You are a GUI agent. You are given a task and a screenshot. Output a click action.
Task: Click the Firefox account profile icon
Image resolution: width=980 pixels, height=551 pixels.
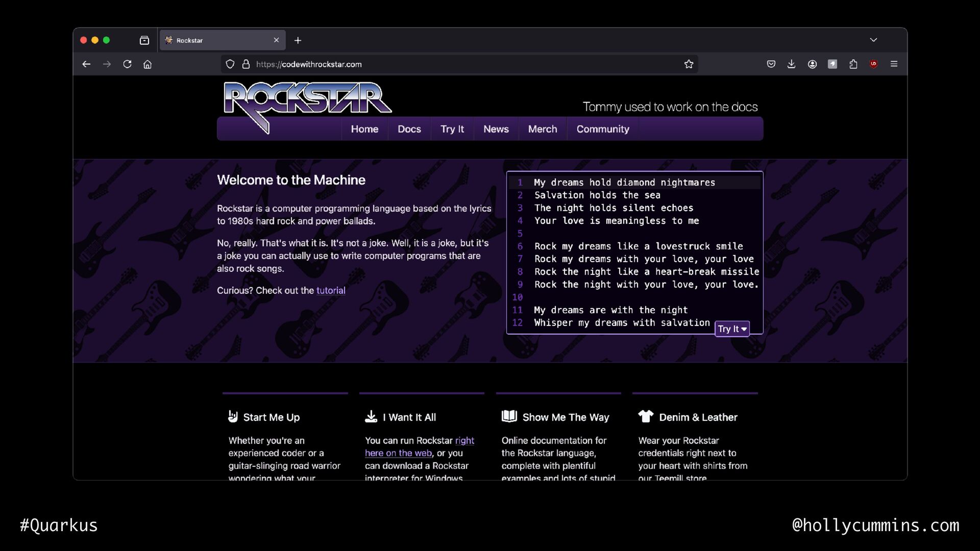pyautogui.click(x=812, y=64)
